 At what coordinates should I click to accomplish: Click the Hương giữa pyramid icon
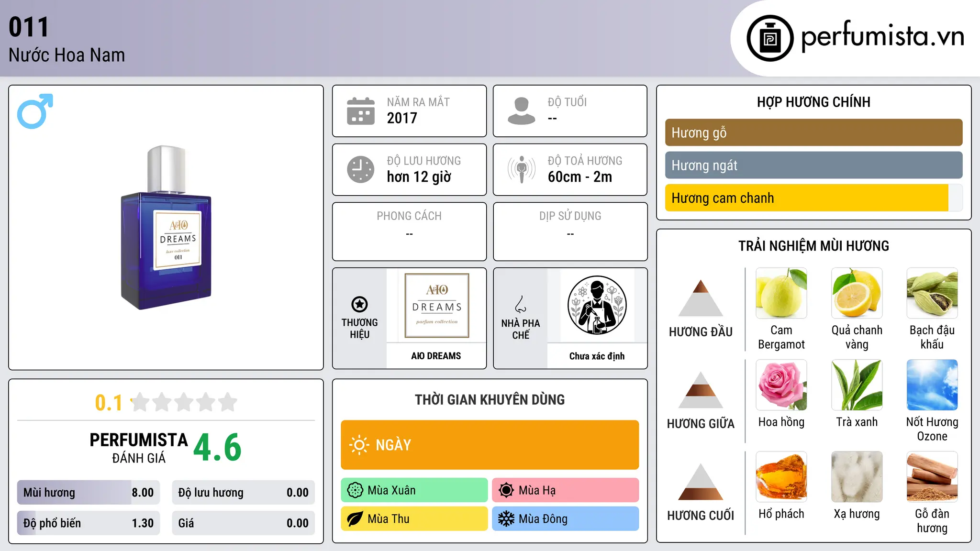coord(701,389)
